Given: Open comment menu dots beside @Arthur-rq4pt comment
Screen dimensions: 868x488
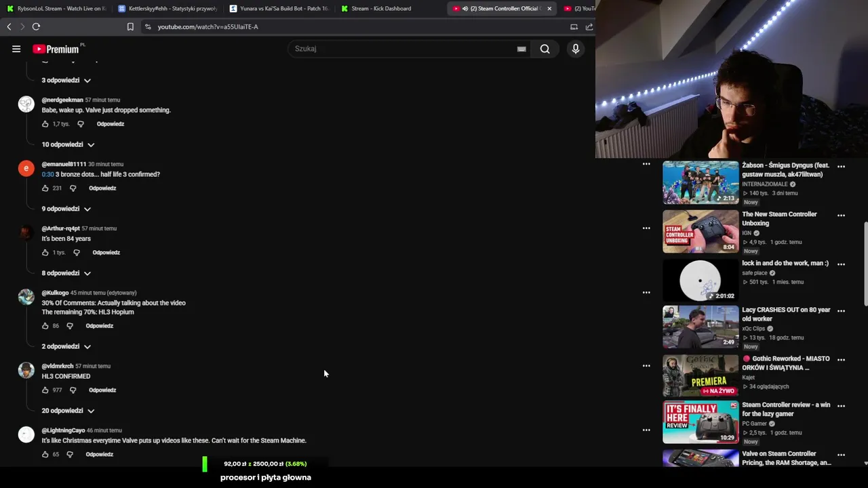Looking at the screenshot, I should click(x=646, y=228).
